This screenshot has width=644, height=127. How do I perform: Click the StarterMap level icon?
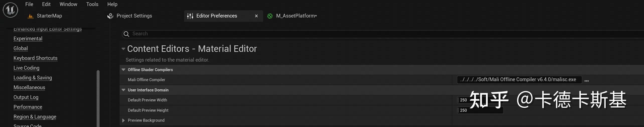click(31, 16)
